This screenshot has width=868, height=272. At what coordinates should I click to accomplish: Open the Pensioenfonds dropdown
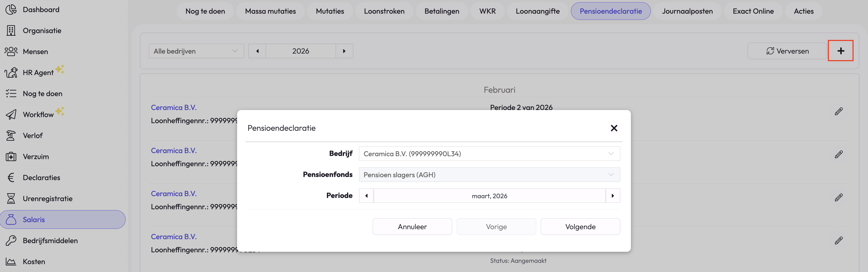489,175
